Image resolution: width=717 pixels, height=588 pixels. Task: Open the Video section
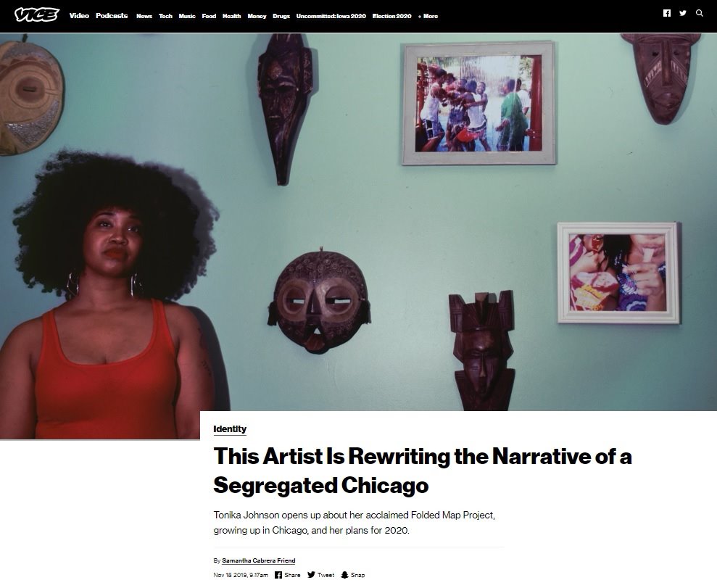[79, 15]
